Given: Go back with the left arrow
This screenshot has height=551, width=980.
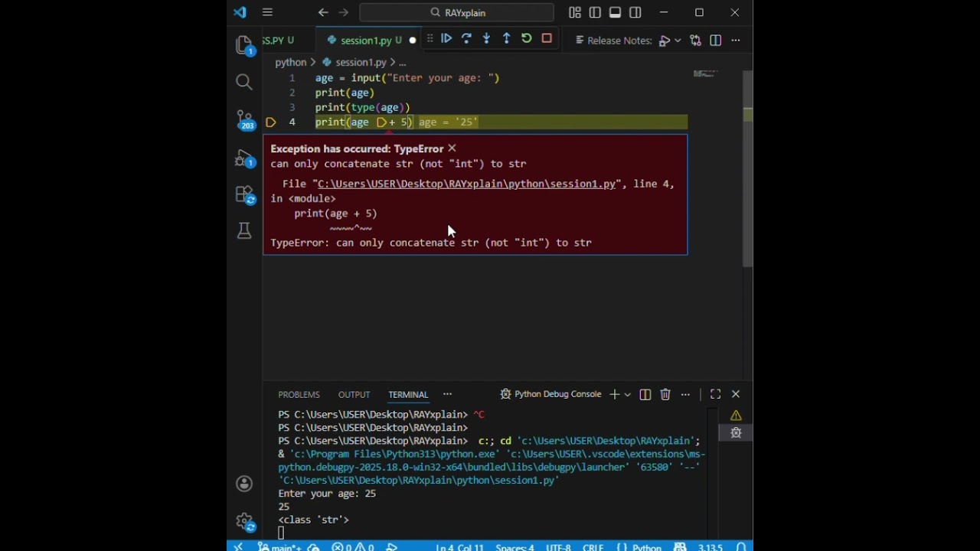Looking at the screenshot, I should 323,12.
